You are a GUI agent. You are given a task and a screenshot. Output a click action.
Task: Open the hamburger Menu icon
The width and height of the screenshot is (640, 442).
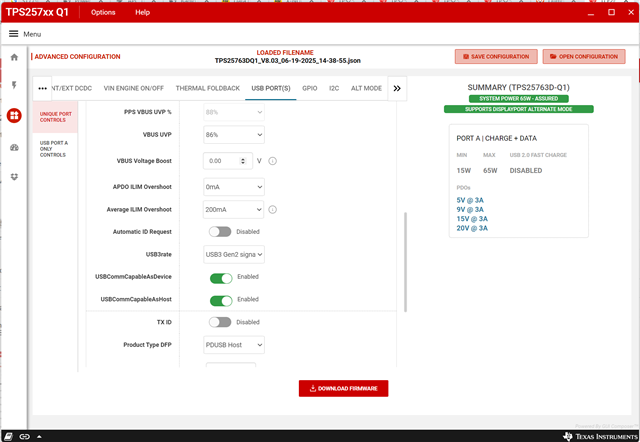pyautogui.click(x=13, y=34)
